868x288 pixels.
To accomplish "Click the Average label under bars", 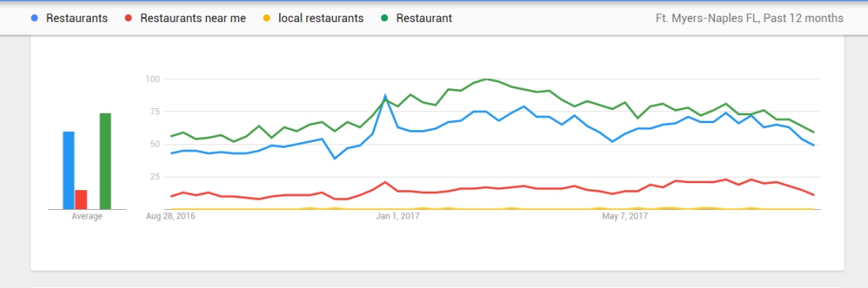I will (87, 216).
